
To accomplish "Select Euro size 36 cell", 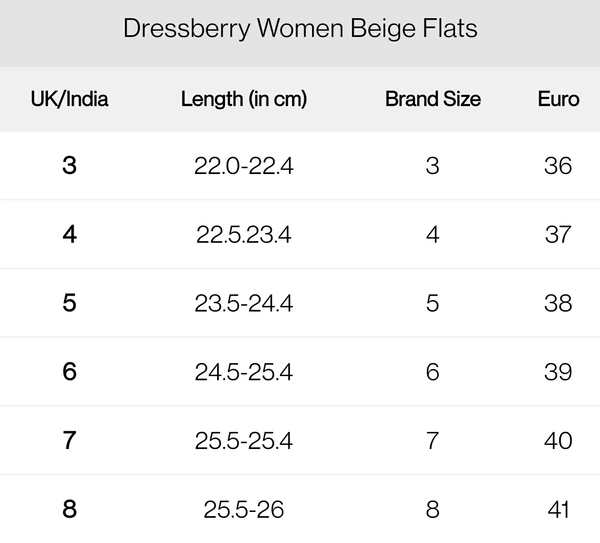I will (x=558, y=166).
